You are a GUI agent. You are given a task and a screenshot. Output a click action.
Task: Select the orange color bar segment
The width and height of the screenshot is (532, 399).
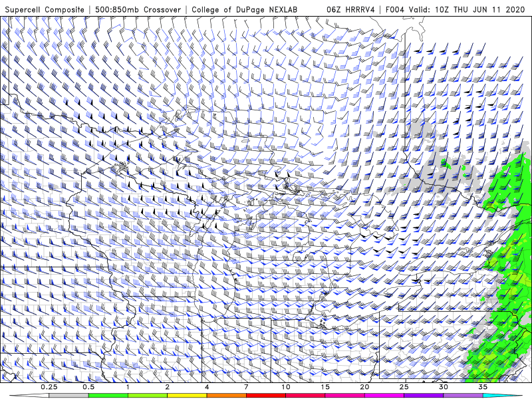point(227,396)
